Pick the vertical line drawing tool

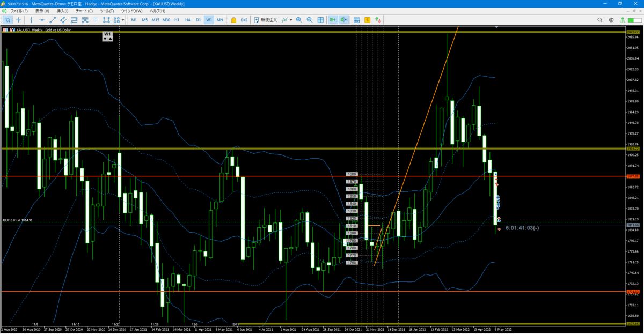point(31,20)
